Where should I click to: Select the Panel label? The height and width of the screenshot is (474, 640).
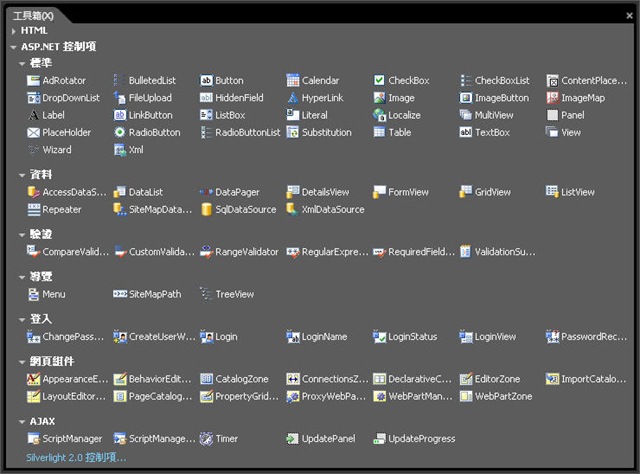573,115
